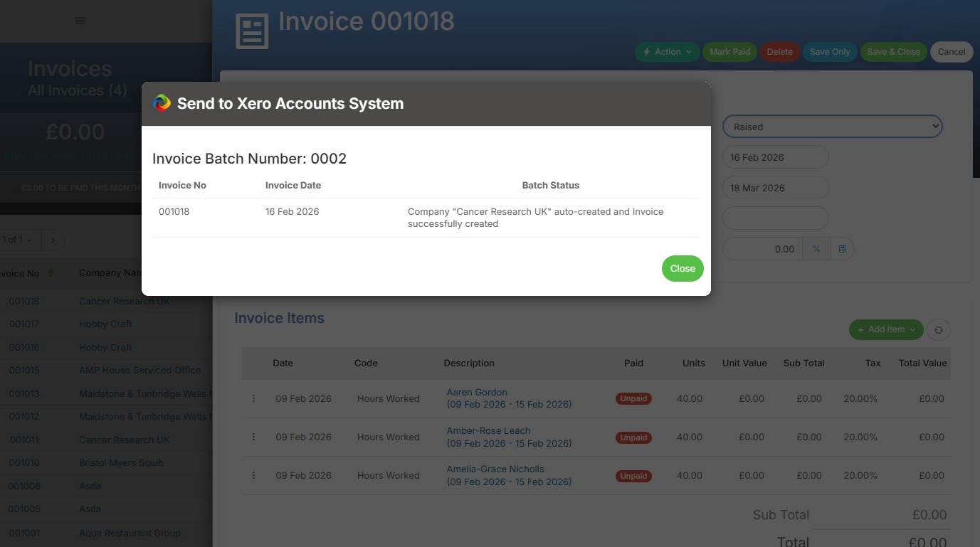Click the percent icon button beside the 0.00 field

[816, 249]
